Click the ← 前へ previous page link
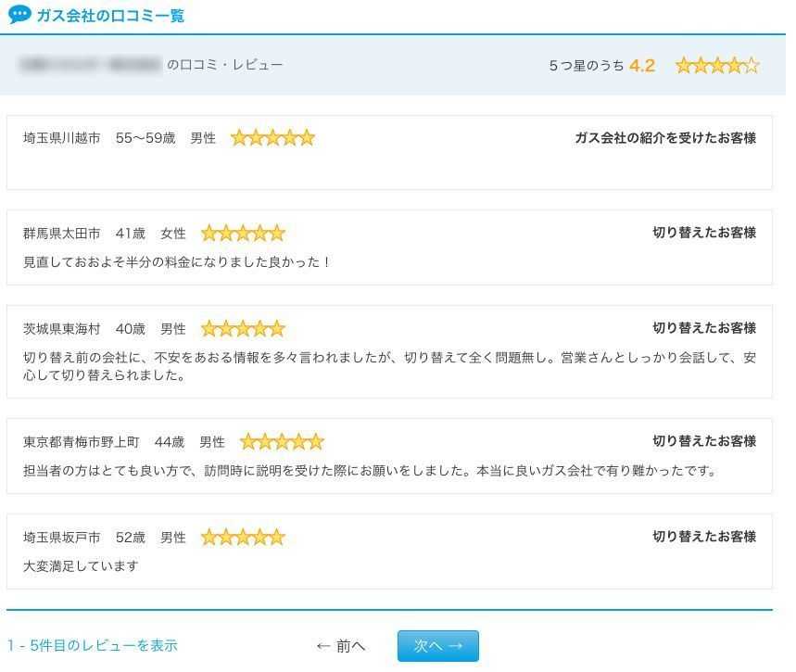 (341, 646)
